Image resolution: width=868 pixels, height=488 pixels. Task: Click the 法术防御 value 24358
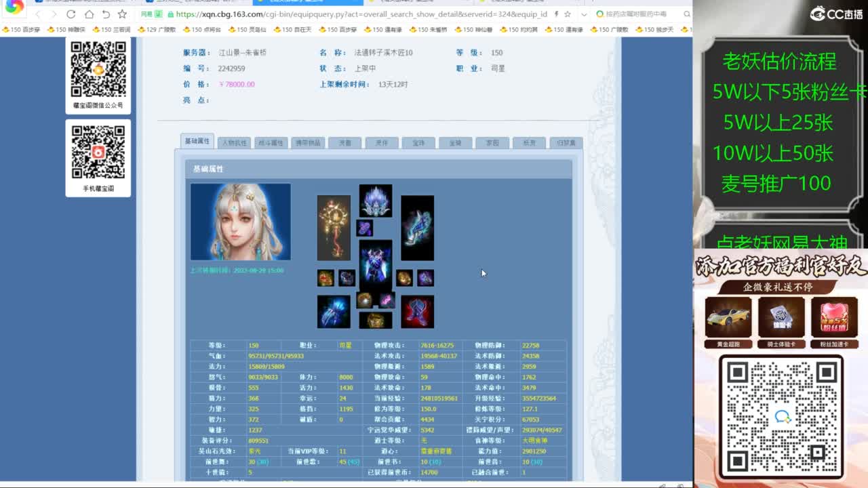530,356
